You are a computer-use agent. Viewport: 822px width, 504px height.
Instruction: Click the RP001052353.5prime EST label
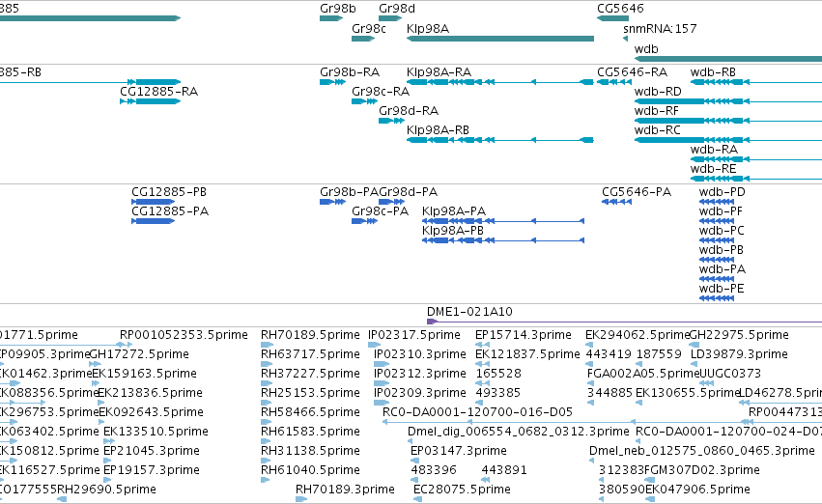[184, 335]
